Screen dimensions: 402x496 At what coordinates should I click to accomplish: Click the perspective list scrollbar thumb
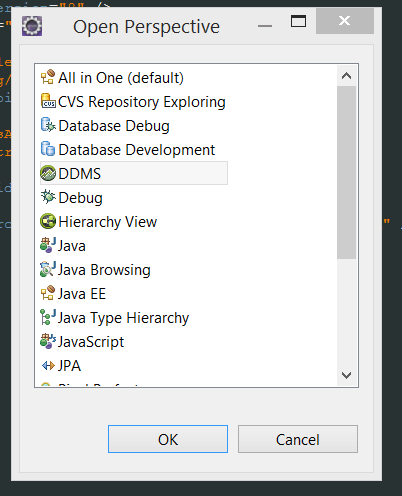(347, 172)
